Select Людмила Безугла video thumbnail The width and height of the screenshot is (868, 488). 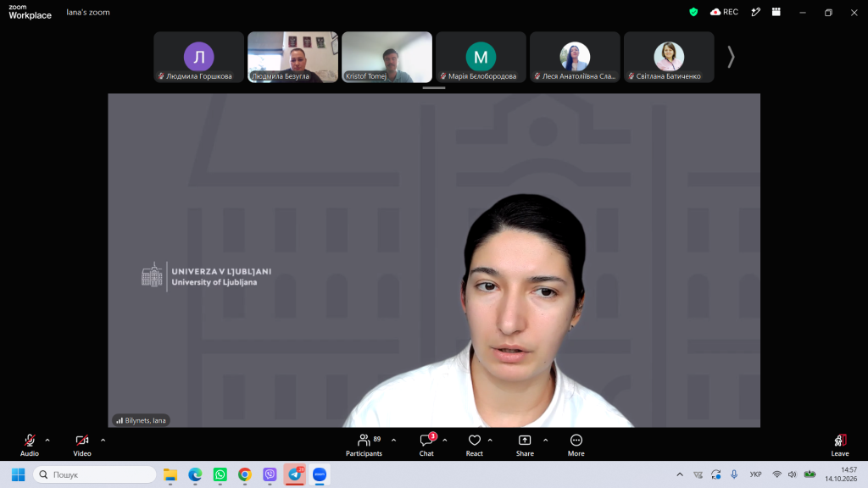tap(292, 57)
